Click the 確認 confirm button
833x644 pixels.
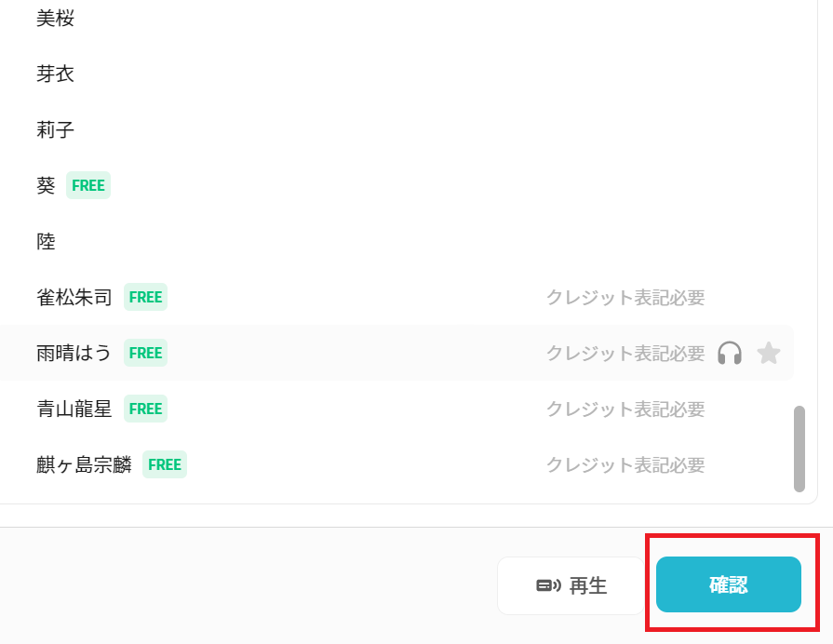click(x=729, y=584)
